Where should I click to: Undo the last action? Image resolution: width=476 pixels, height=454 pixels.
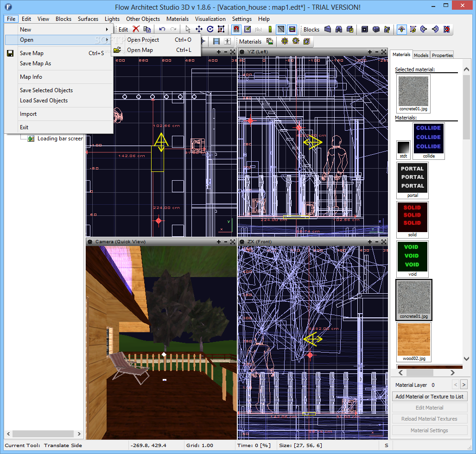point(162,29)
